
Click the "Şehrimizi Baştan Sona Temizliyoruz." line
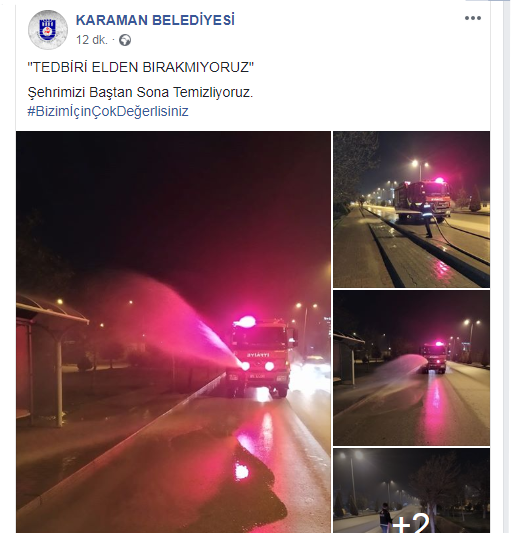140,92
